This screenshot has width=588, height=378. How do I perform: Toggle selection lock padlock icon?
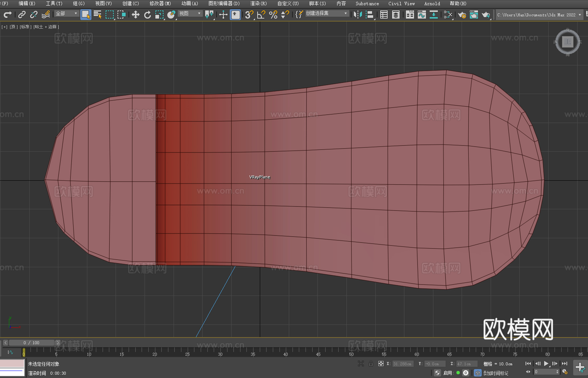pyautogui.click(x=371, y=364)
